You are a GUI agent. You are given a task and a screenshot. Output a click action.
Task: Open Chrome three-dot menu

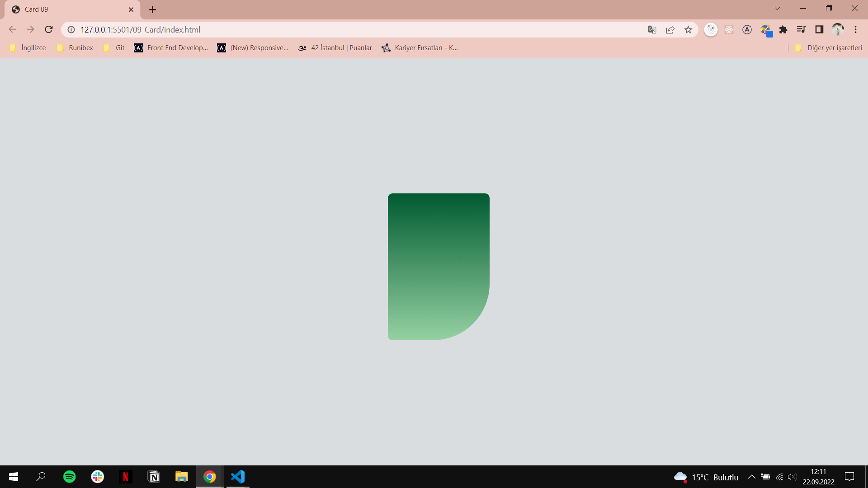click(x=855, y=30)
